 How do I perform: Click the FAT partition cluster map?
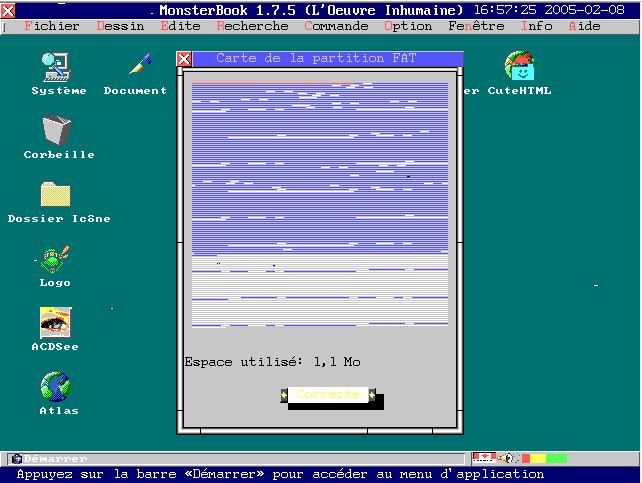point(320,204)
